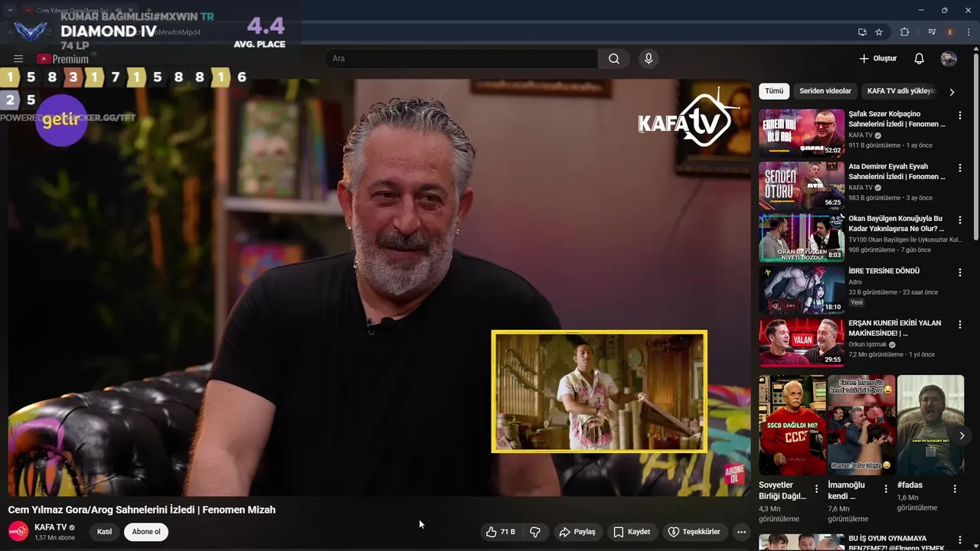
Task: Open the Chrome tab search chevron
Action: tap(10, 10)
